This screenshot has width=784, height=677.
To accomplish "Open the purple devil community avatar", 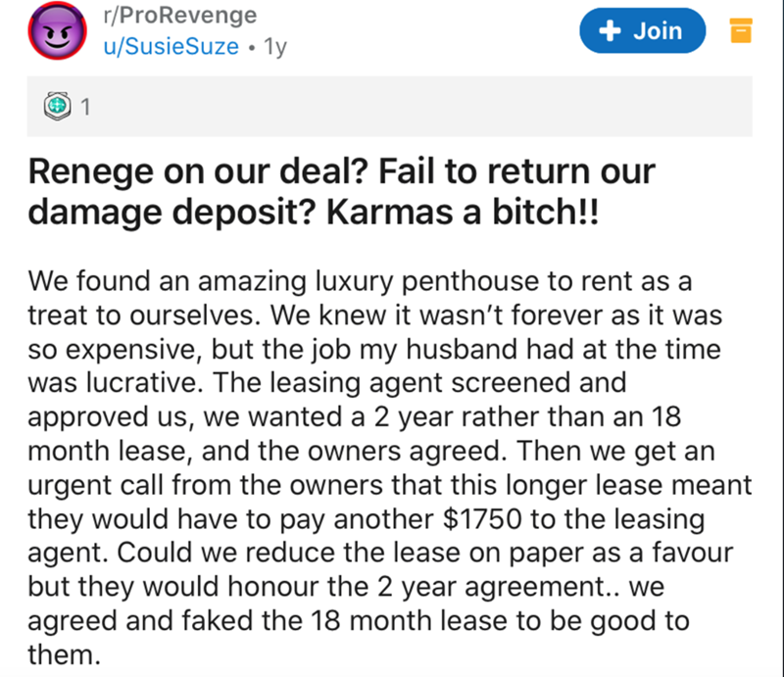I will point(57,31).
